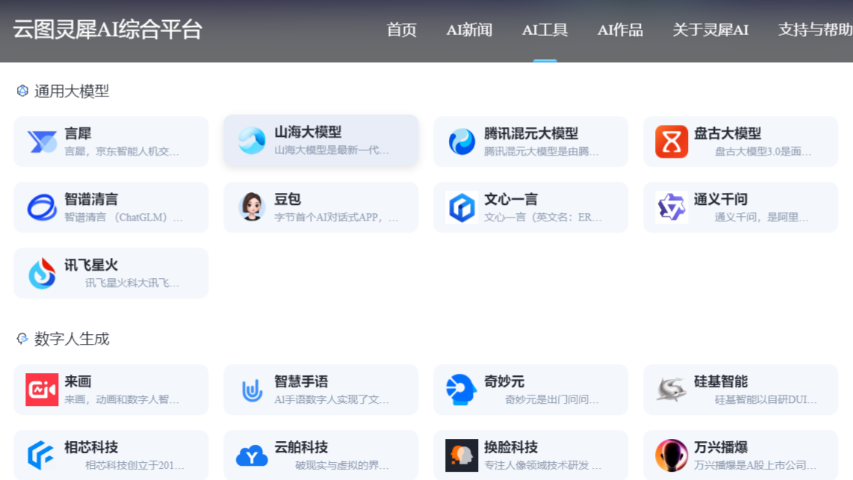This screenshot has width=853, height=480.
Task: Click the 云图灵犀AI综合平台 site title
Action: click(x=108, y=29)
